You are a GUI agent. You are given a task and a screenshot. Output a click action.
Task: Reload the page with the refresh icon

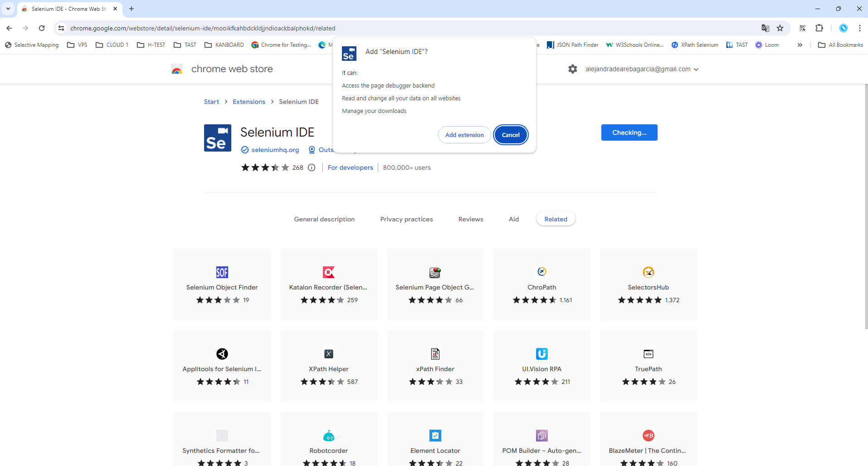[x=42, y=28]
